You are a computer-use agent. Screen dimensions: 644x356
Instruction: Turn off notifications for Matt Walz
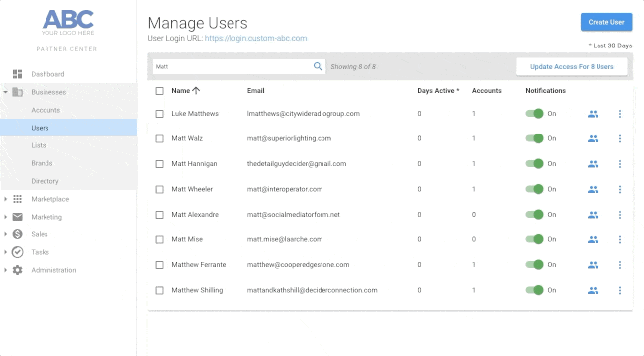(535, 138)
